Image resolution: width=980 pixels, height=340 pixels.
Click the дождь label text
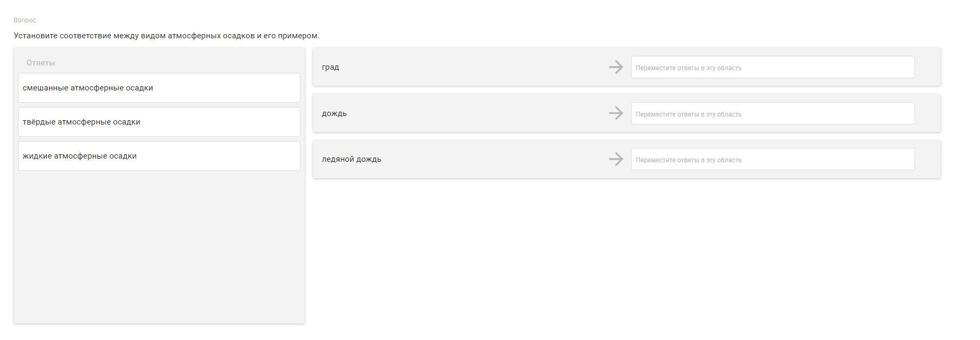point(334,113)
